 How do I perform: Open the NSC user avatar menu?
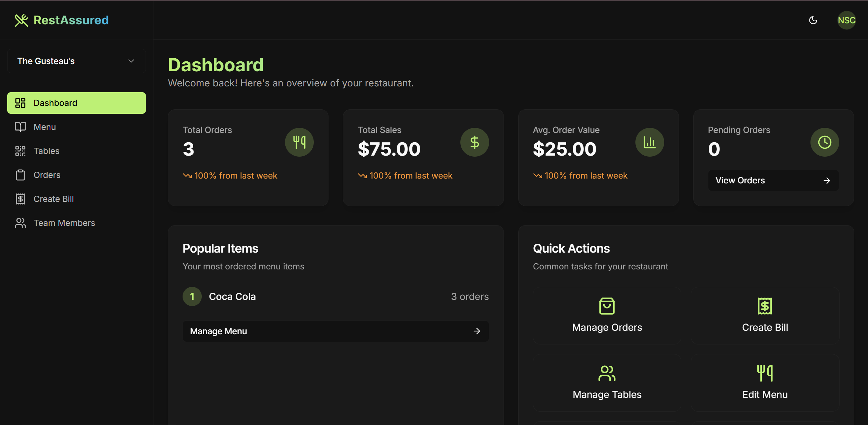(846, 20)
